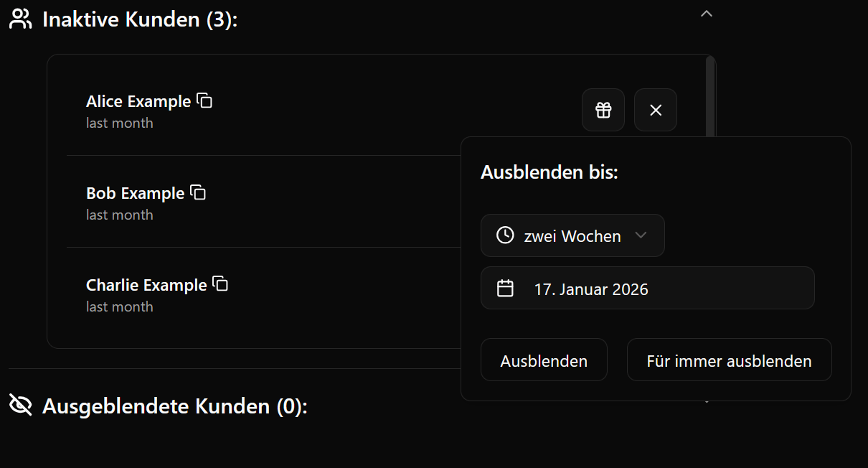Select the Bob Example customer entry

click(x=135, y=194)
